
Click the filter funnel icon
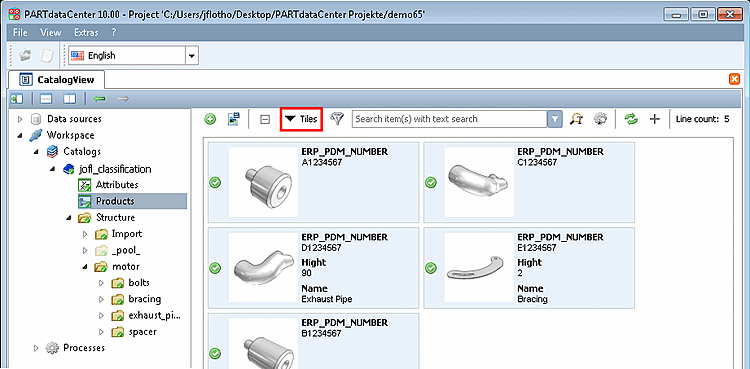[x=338, y=119]
